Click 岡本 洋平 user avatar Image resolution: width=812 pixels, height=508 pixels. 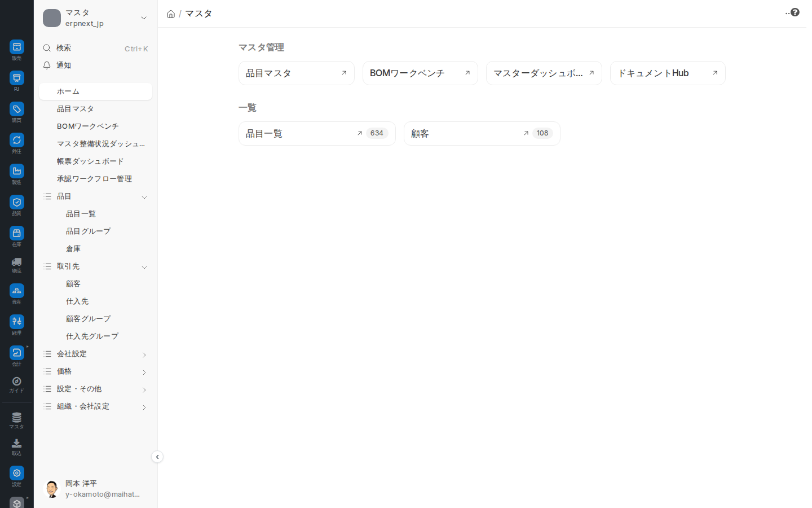52,489
